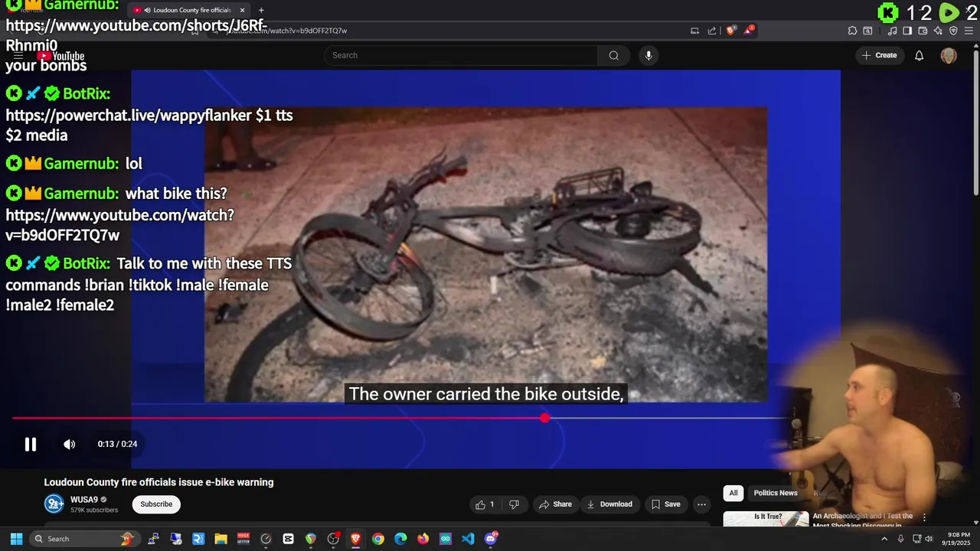This screenshot has height=551, width=980.
Task: Open Discord from the taskbar
Action: 491,539
